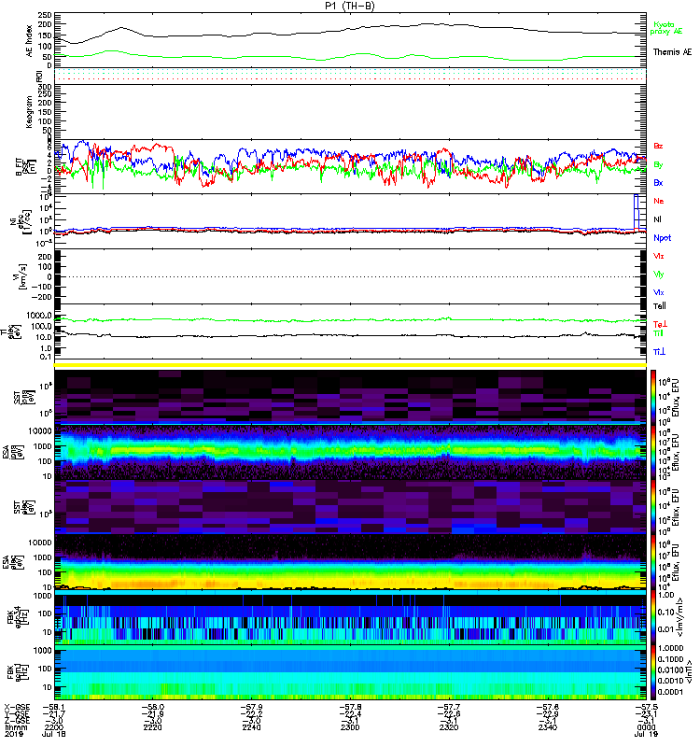Click the blue Bx legend label
The height and width of the screenshot is (747, 700).
tap(658, 182)
